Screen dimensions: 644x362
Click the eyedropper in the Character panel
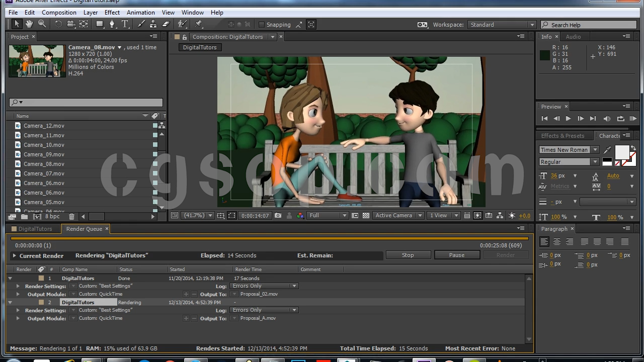coord(607,150)
